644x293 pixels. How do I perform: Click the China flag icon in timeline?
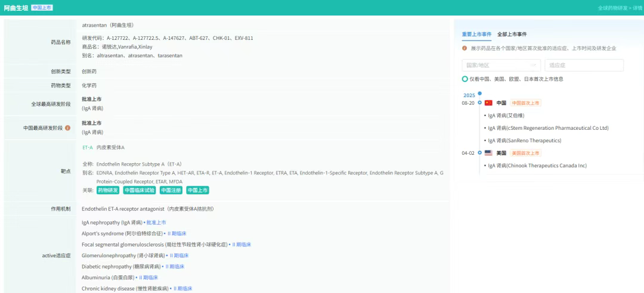488,103
